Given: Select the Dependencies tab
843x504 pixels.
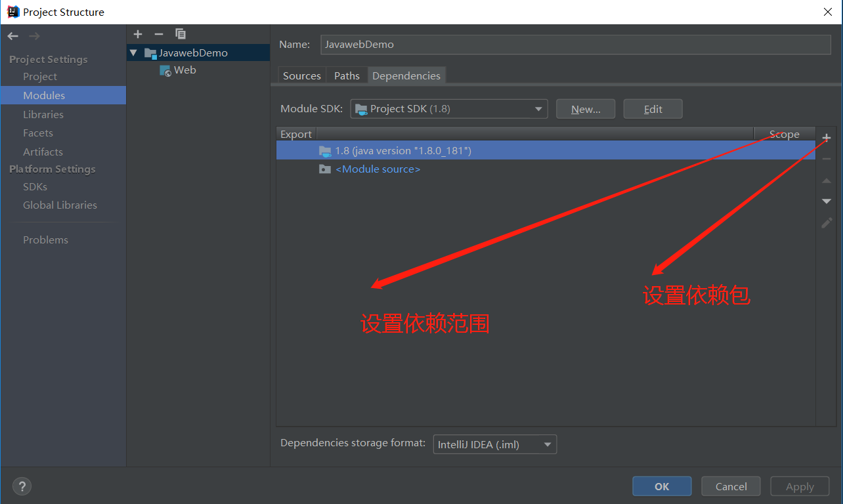Looking at the screenshot, I should pos(406,75).
